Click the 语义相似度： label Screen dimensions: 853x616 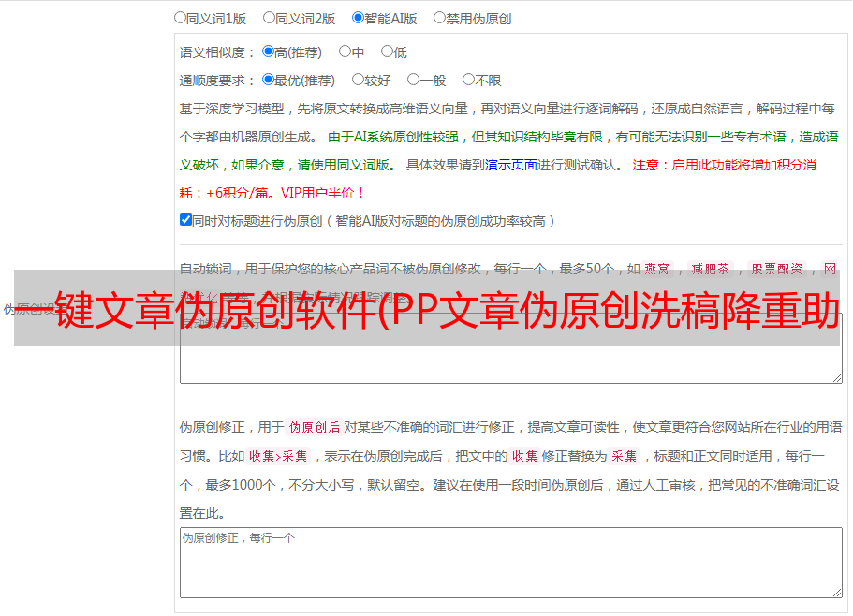click(217, 52)
